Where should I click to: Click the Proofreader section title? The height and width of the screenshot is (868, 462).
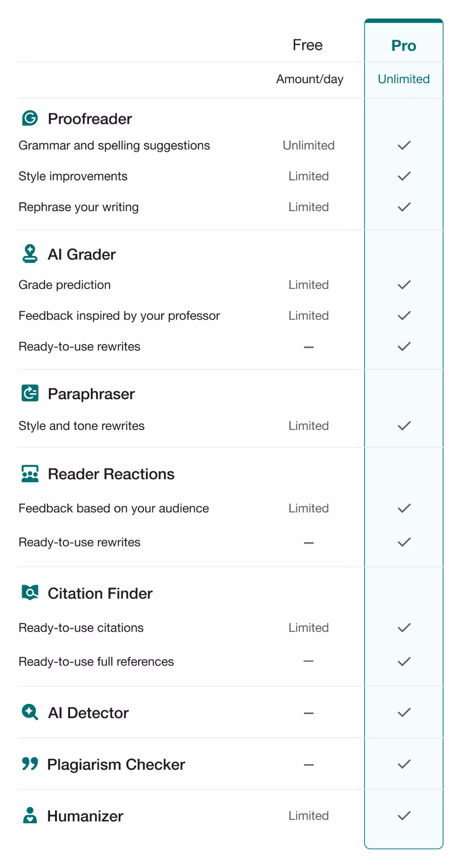(90, 119)
